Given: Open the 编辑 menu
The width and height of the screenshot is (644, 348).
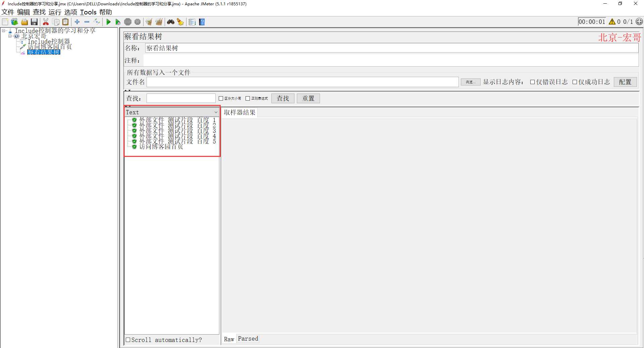Looking at the screenshot, I should click(x=23, y=12).
